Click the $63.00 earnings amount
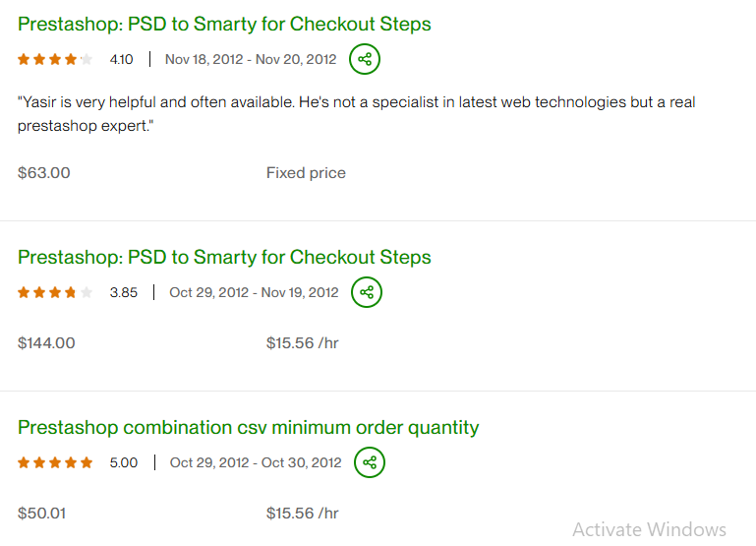756x546 pixels. [x=44, y=173]
